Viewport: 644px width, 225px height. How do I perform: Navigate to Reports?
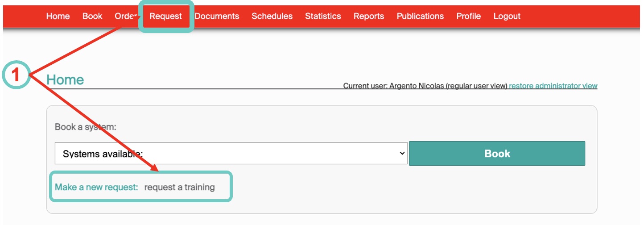click(x=368, y=16)
